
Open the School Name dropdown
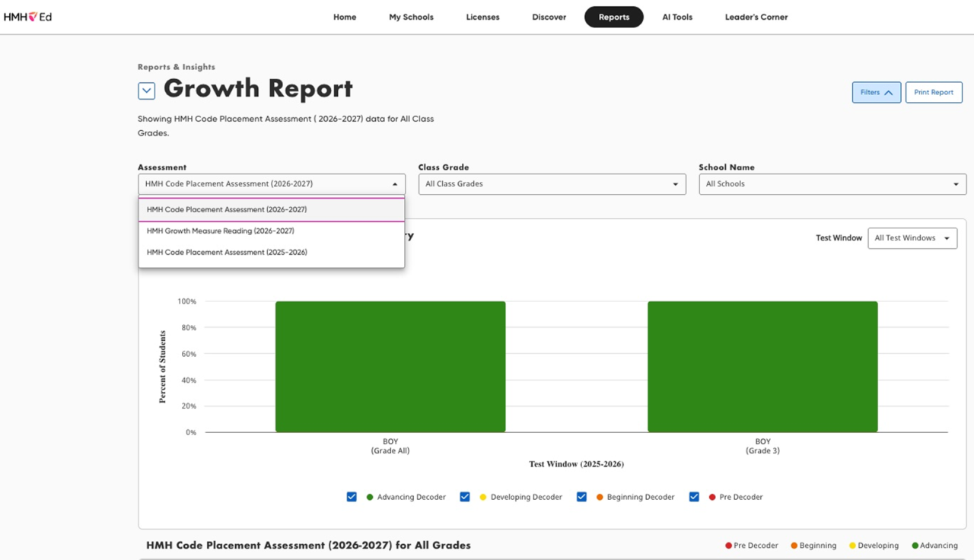832,184
